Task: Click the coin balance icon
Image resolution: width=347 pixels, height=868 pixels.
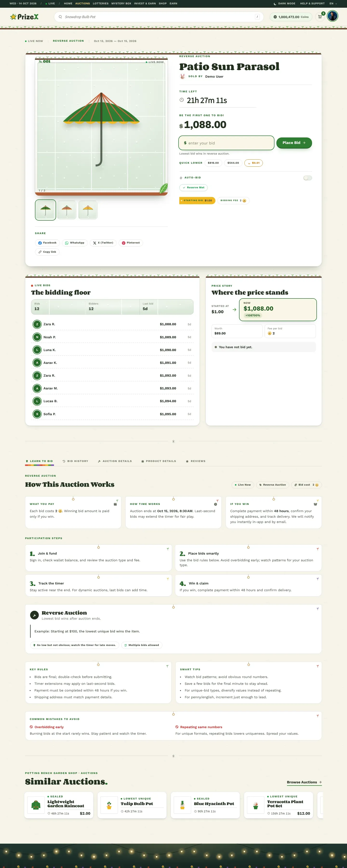Action: point(275,17)
